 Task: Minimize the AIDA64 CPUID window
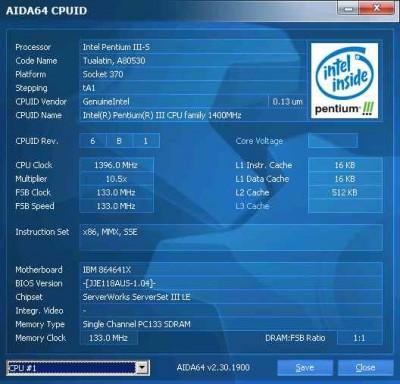[348, 8]
